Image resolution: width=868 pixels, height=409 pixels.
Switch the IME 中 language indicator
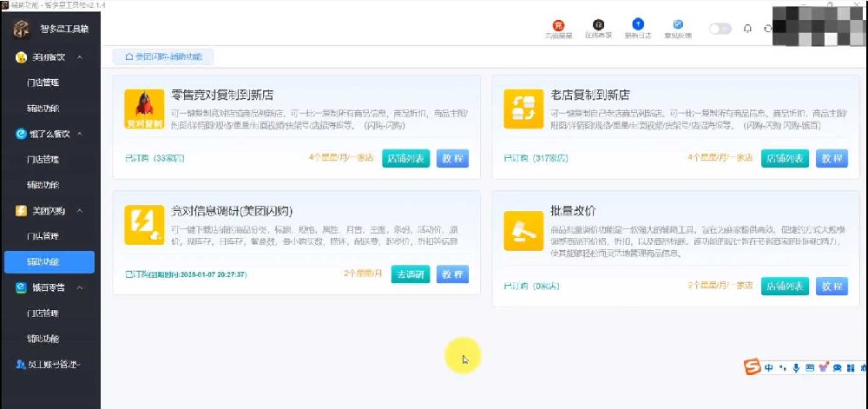769,367
